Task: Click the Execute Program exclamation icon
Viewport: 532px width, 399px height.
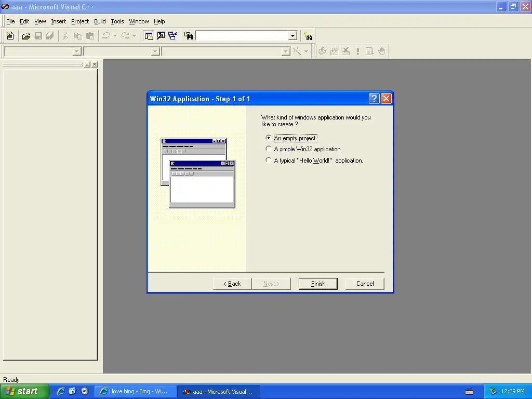Action: 358,51
